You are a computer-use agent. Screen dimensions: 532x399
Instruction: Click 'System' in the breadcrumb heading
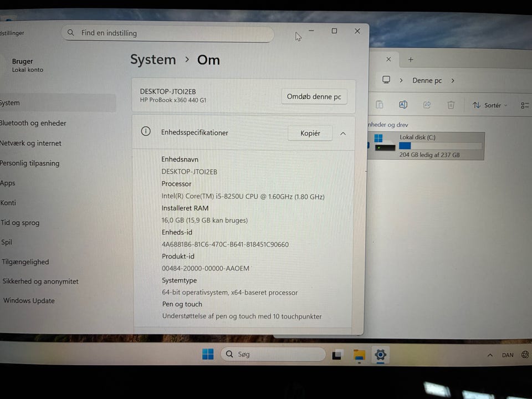tap(153, 60)
